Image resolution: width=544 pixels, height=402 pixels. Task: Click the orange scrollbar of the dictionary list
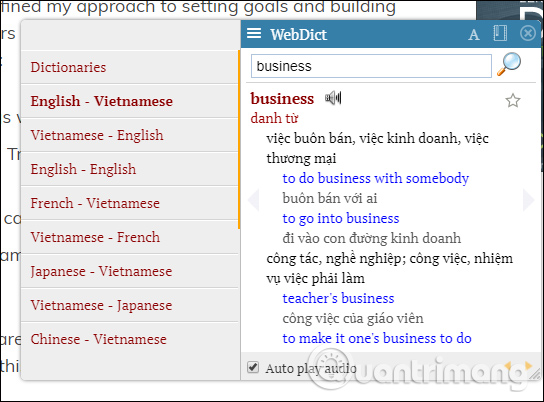239,139
